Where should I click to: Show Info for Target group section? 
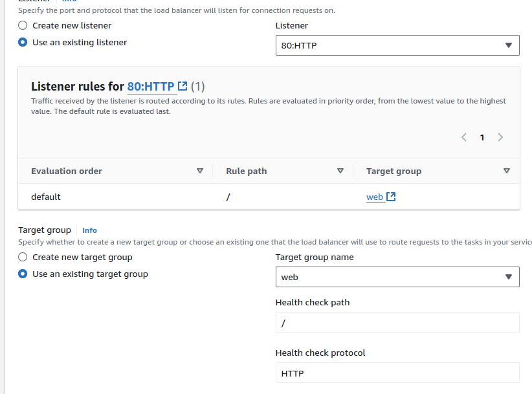[x=89, y=230]
